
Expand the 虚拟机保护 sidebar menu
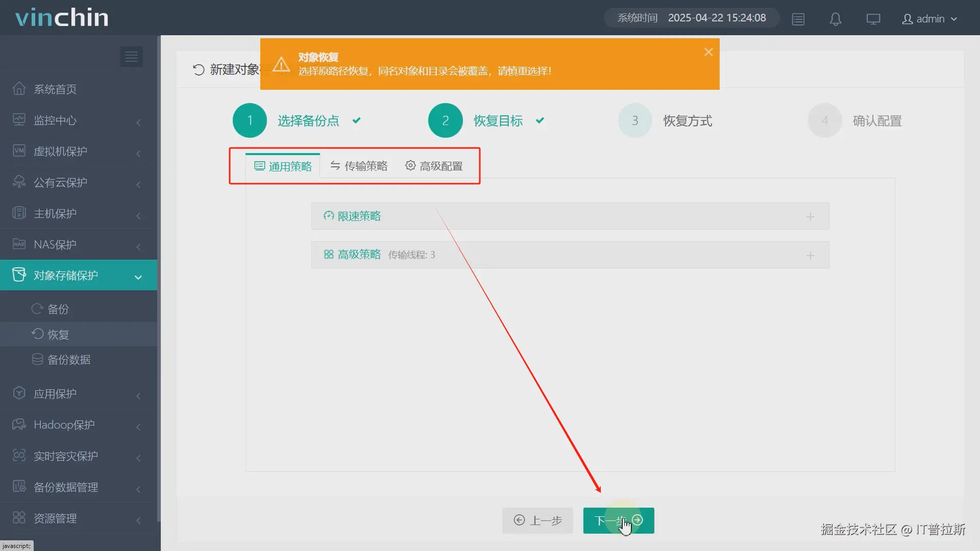60,152
